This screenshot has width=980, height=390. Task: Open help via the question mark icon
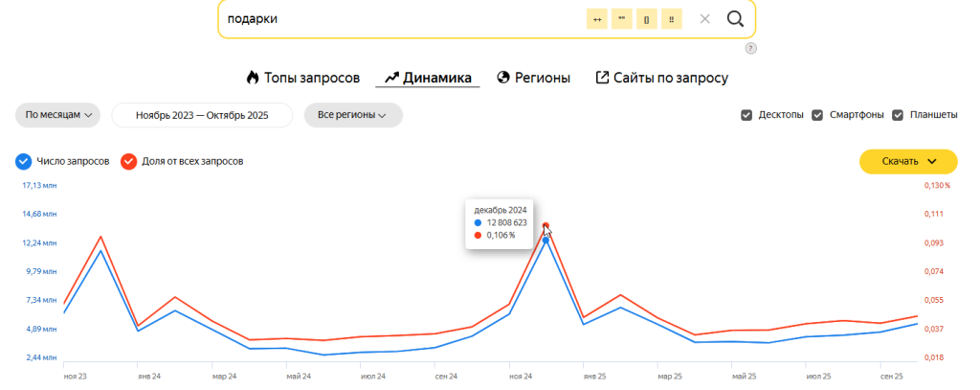tap(750, 48)
